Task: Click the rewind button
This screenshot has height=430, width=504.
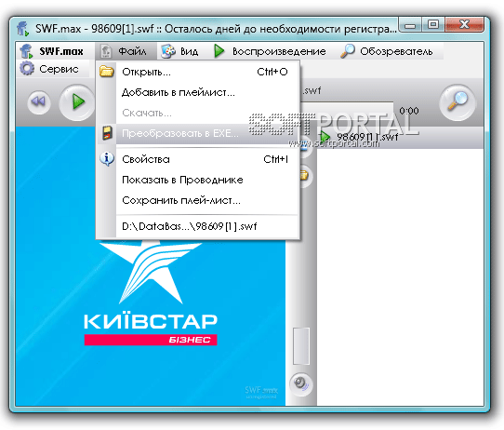Action: (39, 102)
